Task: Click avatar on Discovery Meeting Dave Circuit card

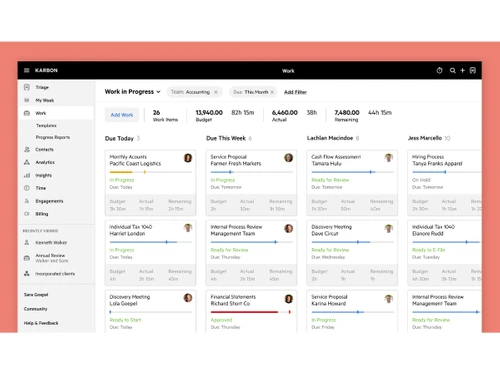Action: coord(389,228)
